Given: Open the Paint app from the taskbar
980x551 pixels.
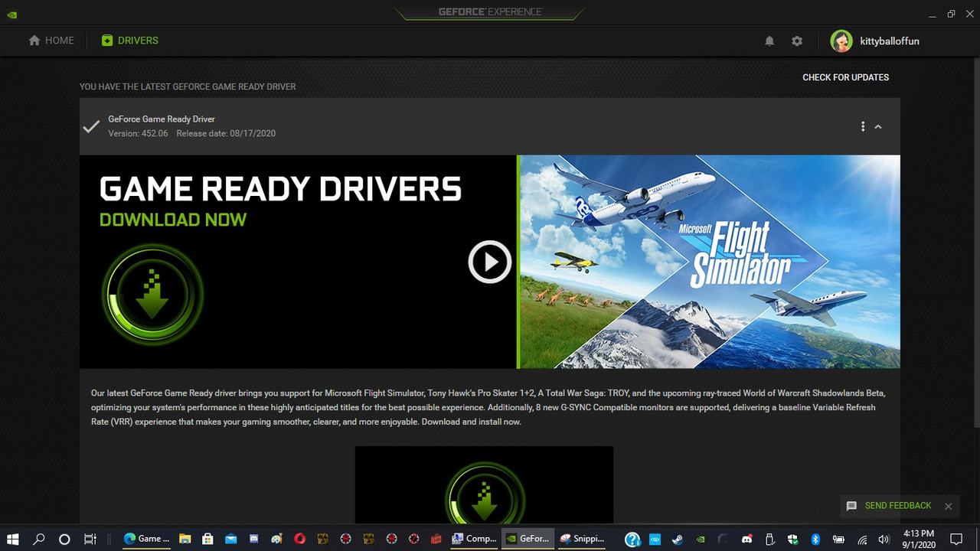Looking at the screenshot, I should (276, 539).
